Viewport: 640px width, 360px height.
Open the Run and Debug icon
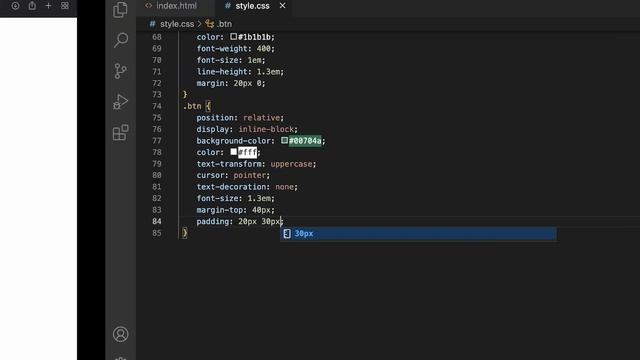click(120, 102)
